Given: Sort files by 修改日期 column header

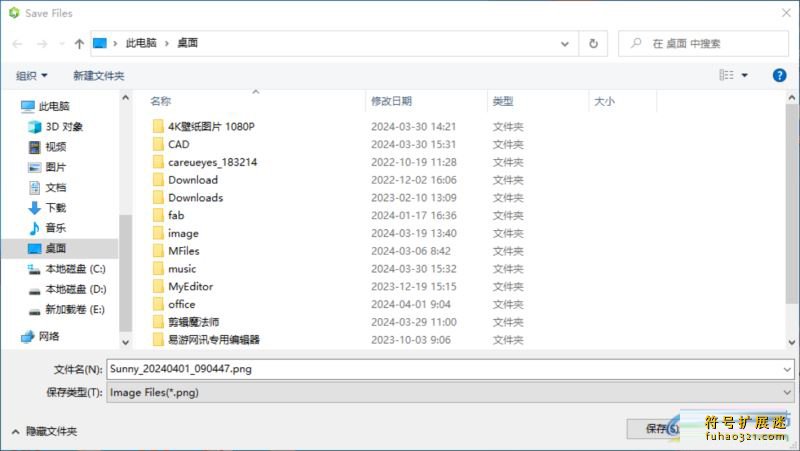Looking at the screenshot, I should [391, 101].
